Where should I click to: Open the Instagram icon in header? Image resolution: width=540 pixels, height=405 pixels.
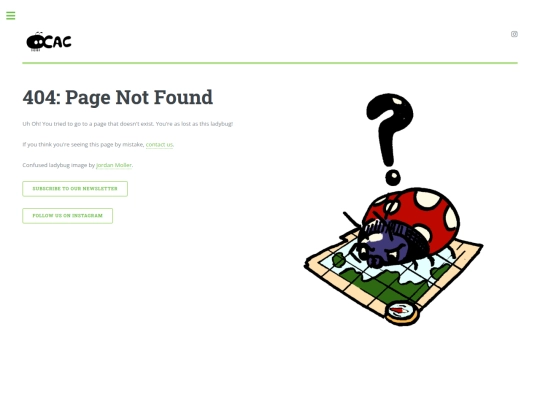click(514, 34)
